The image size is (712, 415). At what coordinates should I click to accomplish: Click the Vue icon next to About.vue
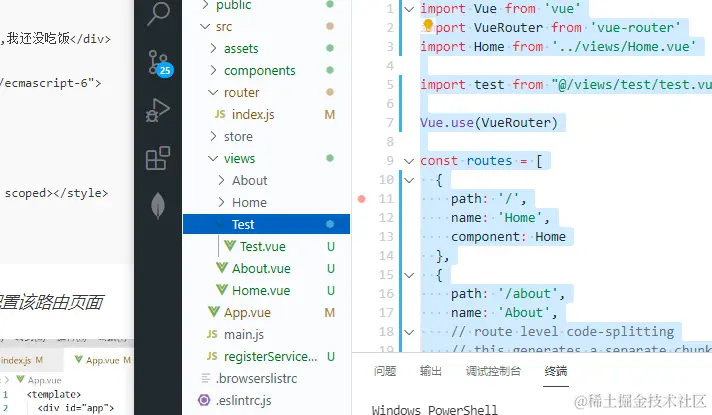click(222, 267)
